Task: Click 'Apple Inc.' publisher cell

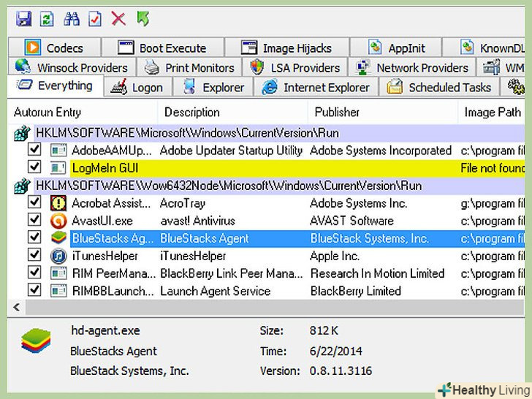Action: coord(335,256)
